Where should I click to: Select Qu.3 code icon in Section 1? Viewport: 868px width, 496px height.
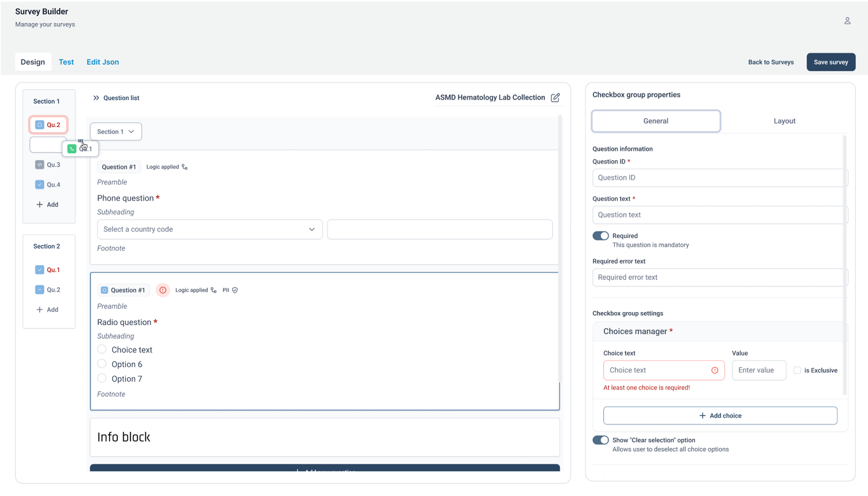click(40, 164)
